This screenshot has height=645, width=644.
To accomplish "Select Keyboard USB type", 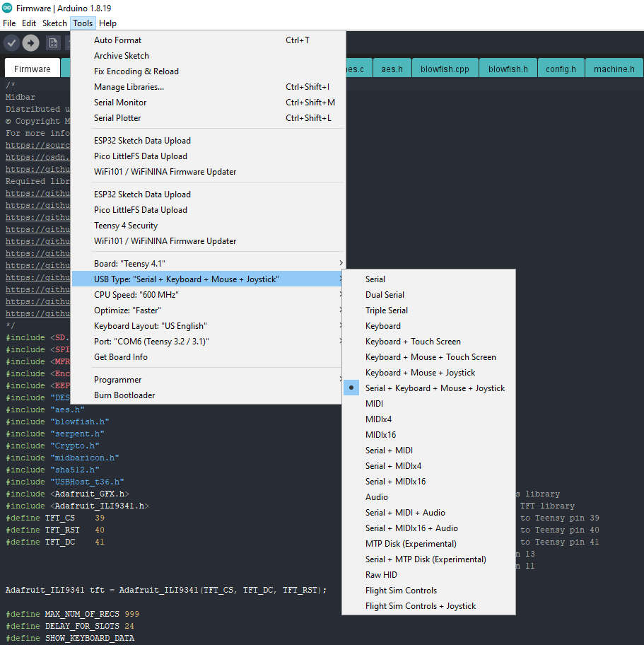I will click(428, 326).
